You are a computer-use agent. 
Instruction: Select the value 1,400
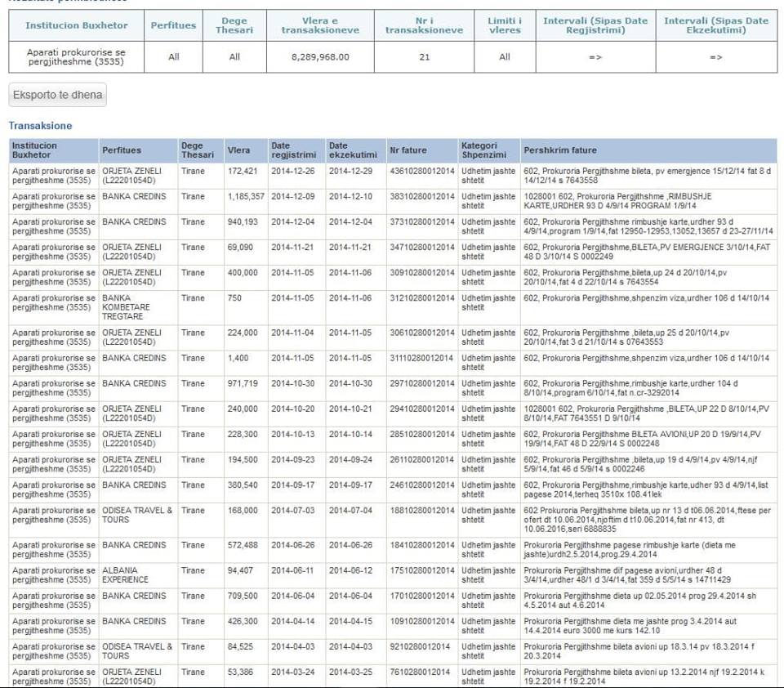[x=238, y=358]
